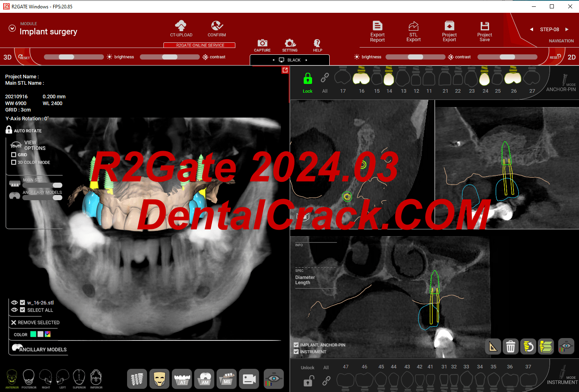579x392 pixels.
Task: Reset the 2D view settings
Action: (555, 57)
